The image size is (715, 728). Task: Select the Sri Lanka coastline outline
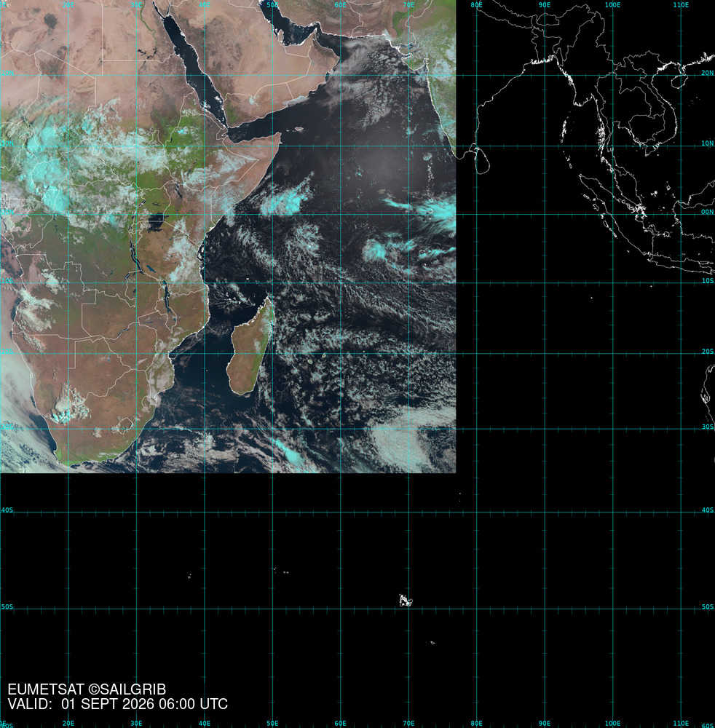pyautogui.click(x=482, y=161)
